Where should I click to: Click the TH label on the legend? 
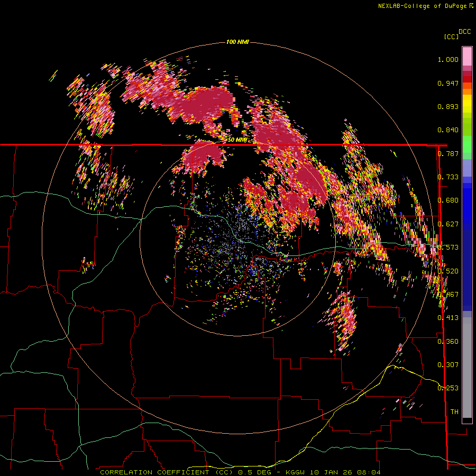(x=454, y=411)
